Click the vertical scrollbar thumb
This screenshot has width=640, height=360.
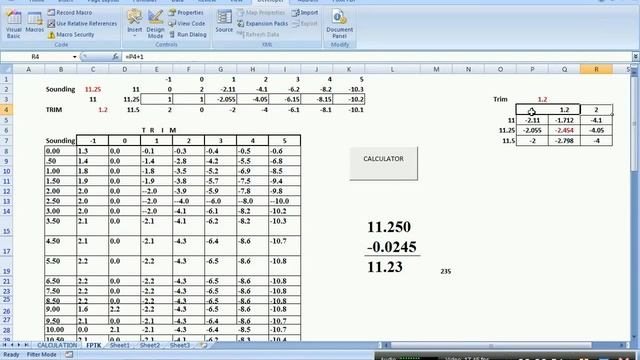click(x=635, y=123)
